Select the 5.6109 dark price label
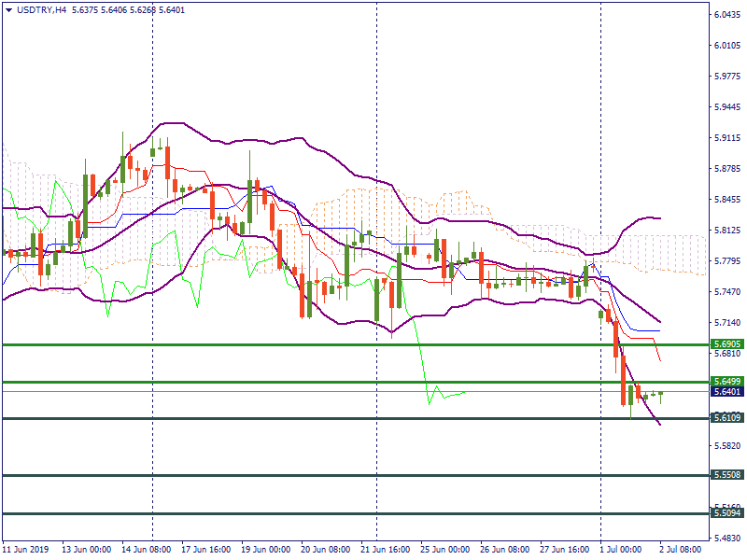Viewport: 747px width, 560px height. tap(726, 418)
